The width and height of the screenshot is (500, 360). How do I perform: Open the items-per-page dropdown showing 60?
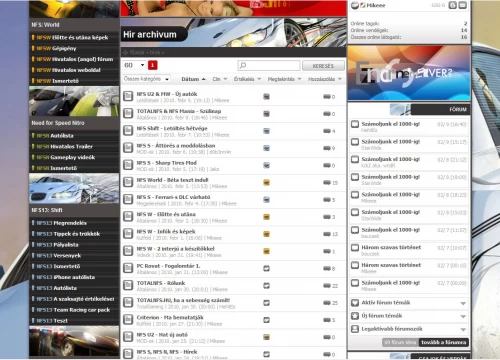[x=134, y=65]
